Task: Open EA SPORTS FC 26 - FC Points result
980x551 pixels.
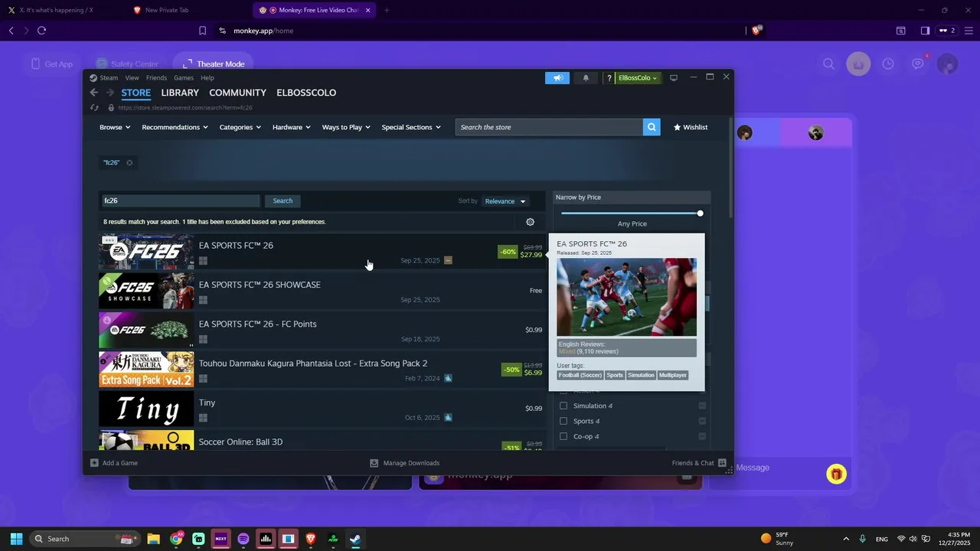Action: click(322, 330)
